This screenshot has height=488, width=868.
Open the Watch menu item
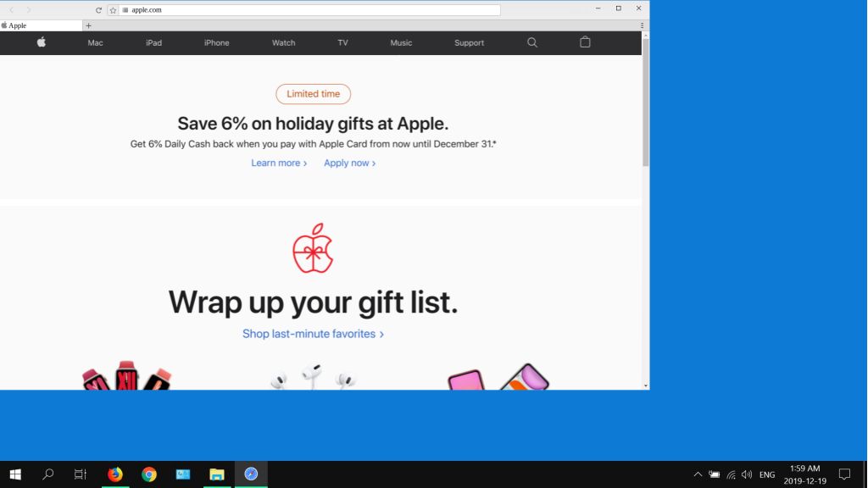coord(283,42)
